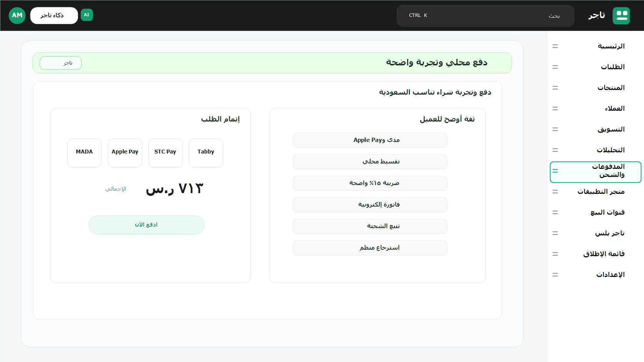Open قائمة الإطلاق sidebar item
This screenshot has height=362, width=644.
[x=595, y=254]
